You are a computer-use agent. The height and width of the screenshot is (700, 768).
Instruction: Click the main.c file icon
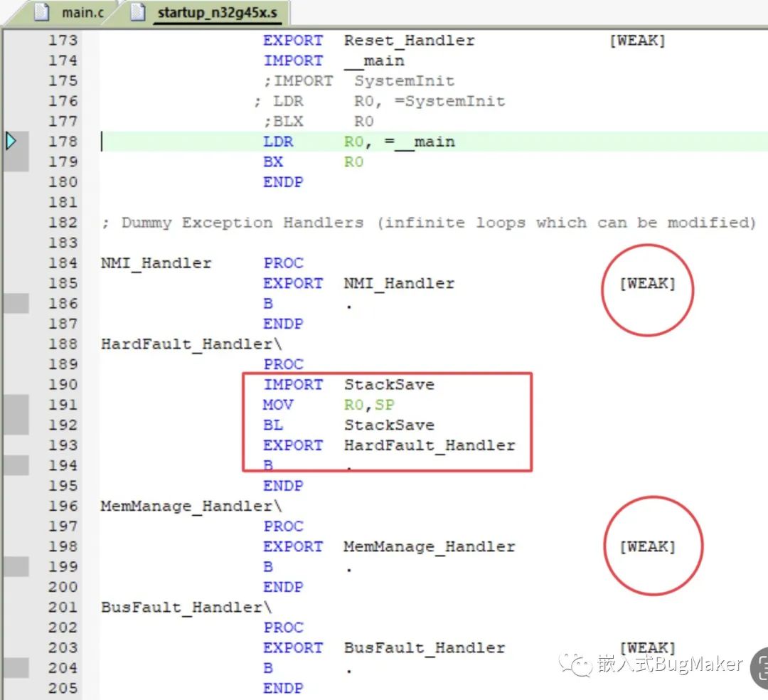pos(42,12)
